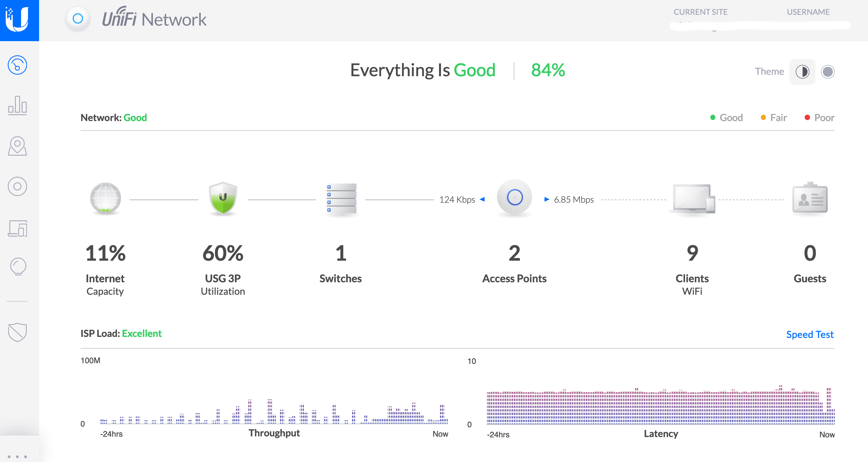Image resolution: width=868 pixels, height=462 pixels.
Task: Click the Network Good status heading
Action: (114, 118)
